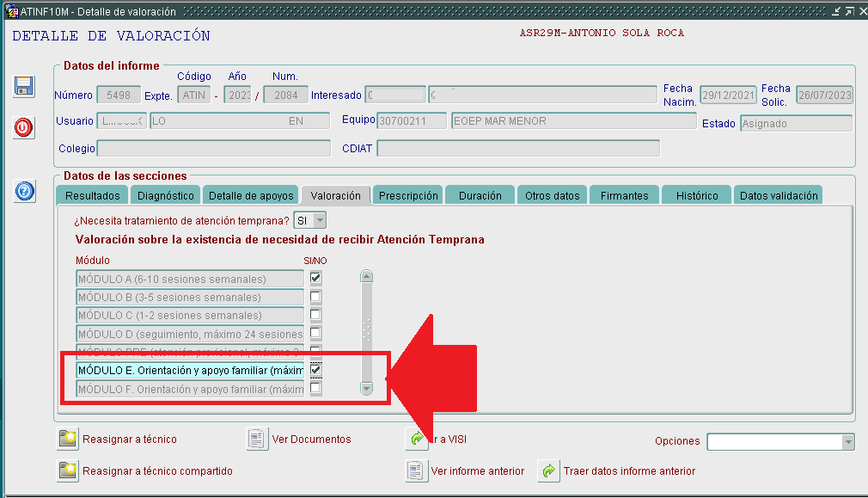This screenshot has width=868, height=498.
Task: Click the Traer datos informe anterior icon
Action: 548,471
